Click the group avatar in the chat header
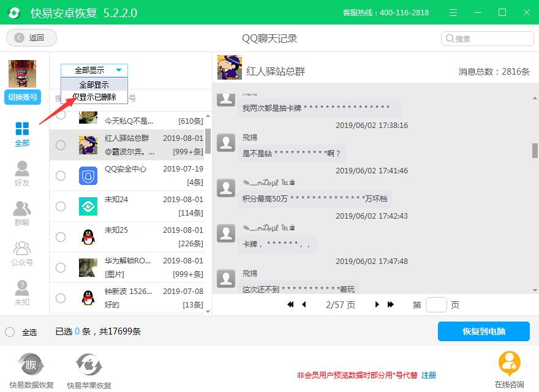Screen dimensions: 539x392 pos(230,67)
